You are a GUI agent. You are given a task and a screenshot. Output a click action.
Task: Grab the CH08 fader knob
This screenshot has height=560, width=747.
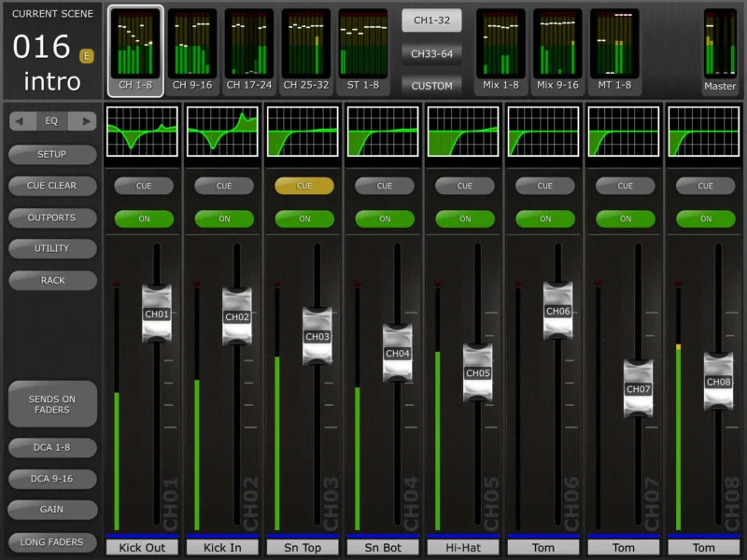point(718,382)
